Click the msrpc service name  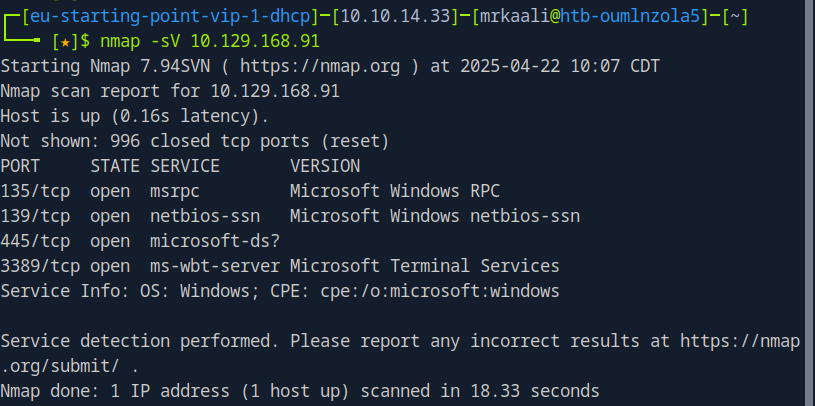click(x=175, y=191)
